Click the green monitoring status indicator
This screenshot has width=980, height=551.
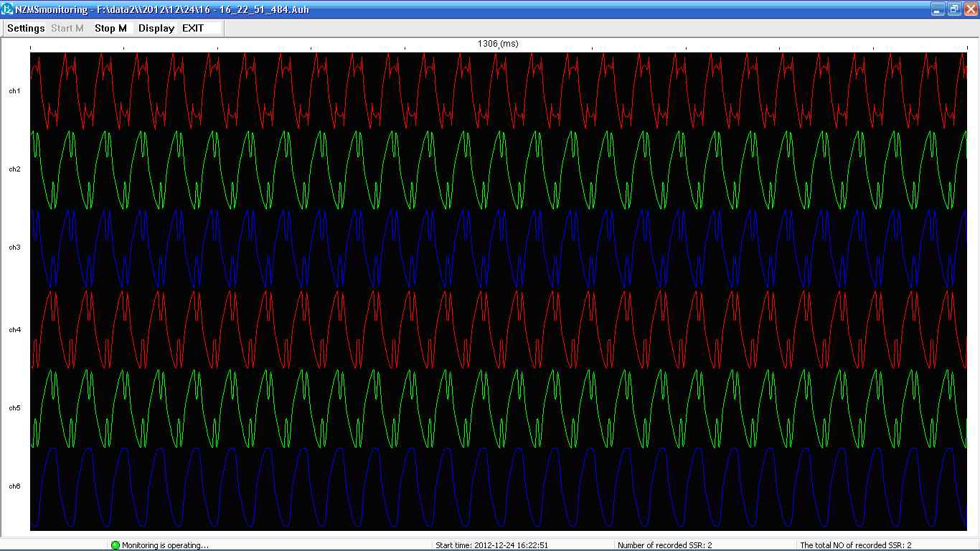116,545
